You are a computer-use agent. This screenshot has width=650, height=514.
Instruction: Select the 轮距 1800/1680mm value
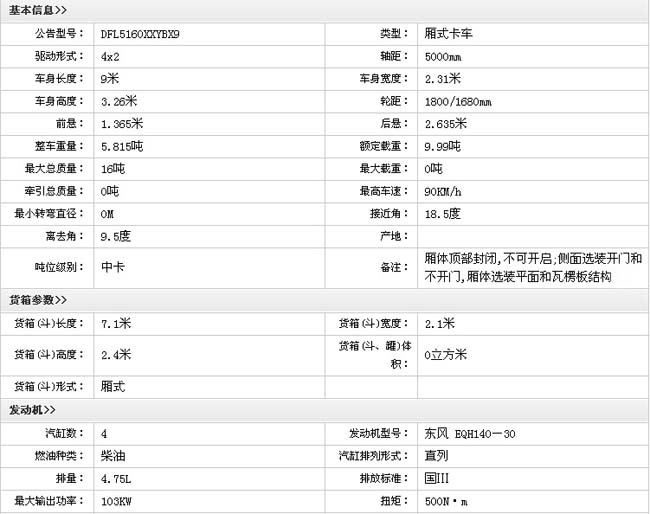pos(458,102)
